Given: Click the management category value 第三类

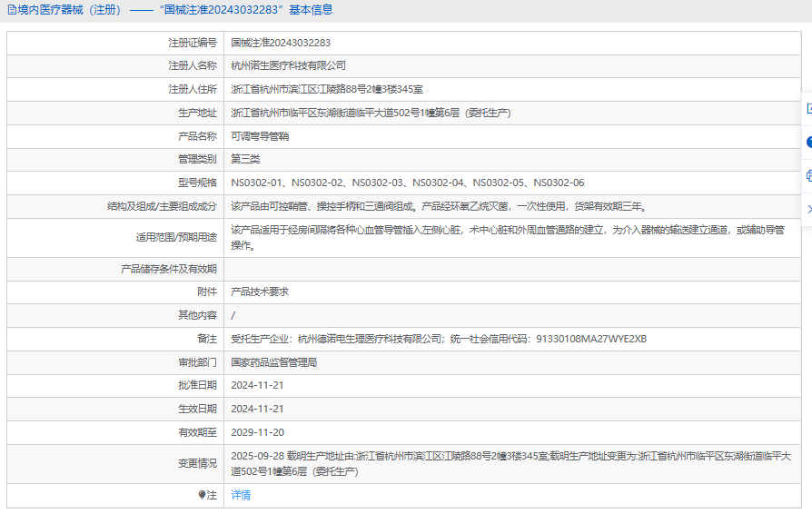Looking at the screenshot, I should 245,159.
